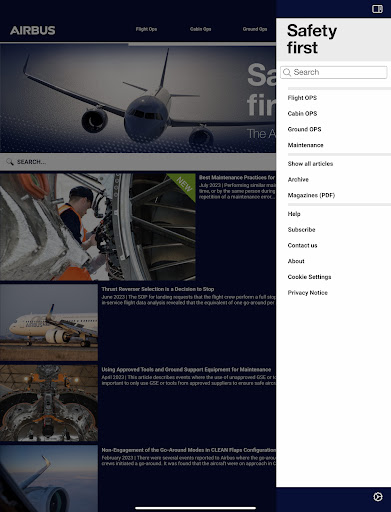Open Thrust Reverser Selection article title

point(158,289)
